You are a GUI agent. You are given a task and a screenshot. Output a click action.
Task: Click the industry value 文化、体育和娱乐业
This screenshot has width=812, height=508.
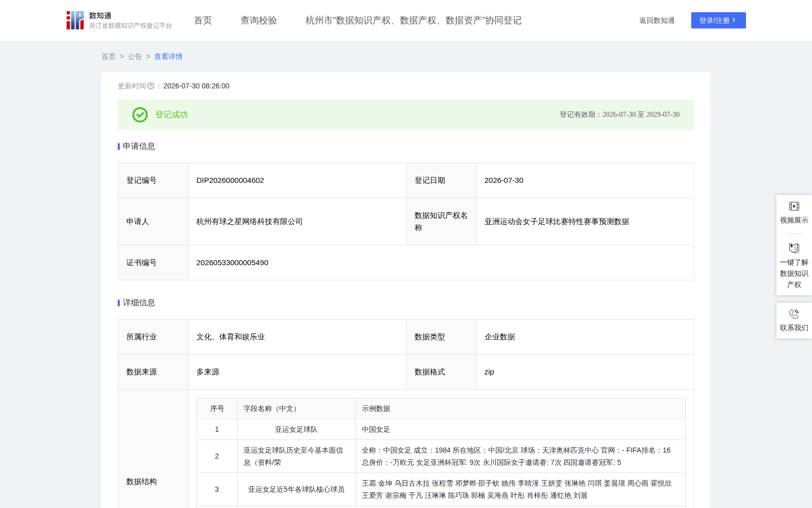point(231,337)
